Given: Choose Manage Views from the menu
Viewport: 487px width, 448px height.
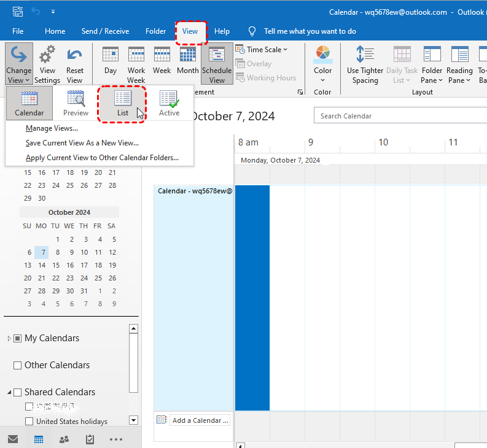Looking at the screenshot, I should [52, 128].
